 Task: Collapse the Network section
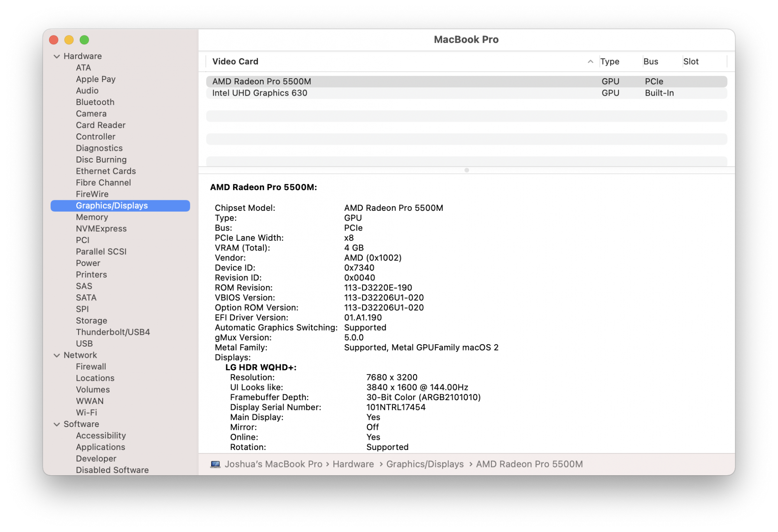point(57,355)
